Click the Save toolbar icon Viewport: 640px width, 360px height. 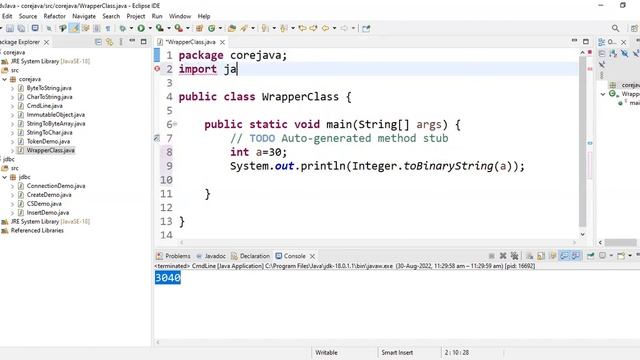(9, 28)
